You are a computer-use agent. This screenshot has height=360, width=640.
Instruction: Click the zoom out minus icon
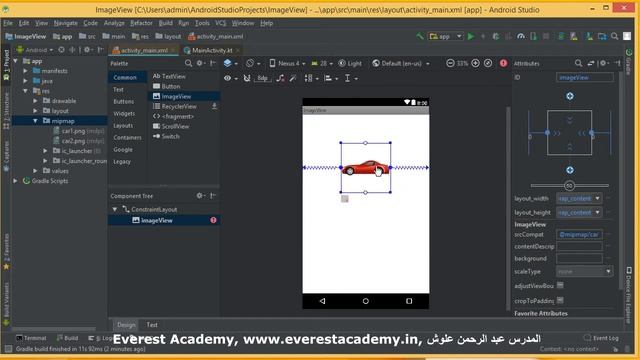tap(450, 63)
